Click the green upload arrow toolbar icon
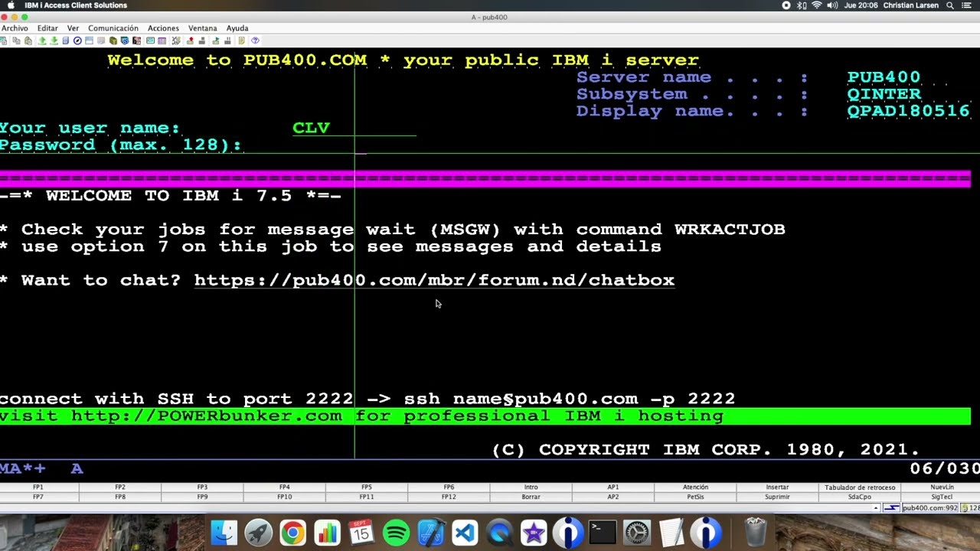The height and width of the screenshot is (551, 980). (42, 41)
